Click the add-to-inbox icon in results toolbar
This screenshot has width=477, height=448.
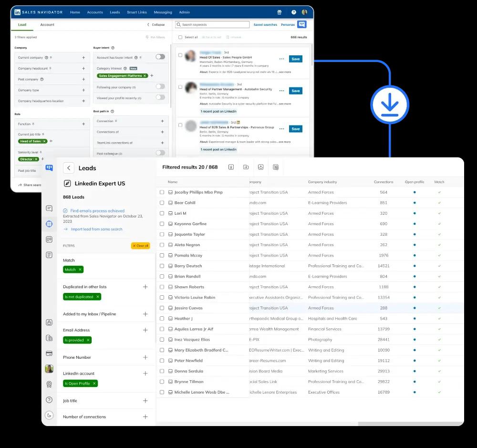(261, 167)
